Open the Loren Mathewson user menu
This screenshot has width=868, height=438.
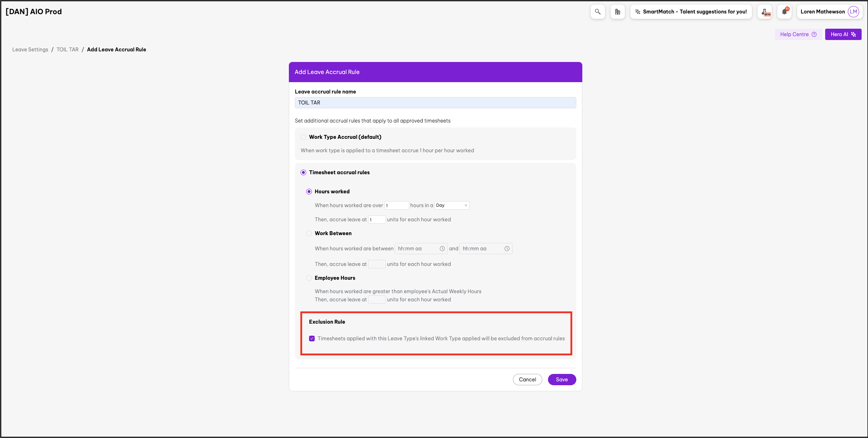[x=822, y=12]
